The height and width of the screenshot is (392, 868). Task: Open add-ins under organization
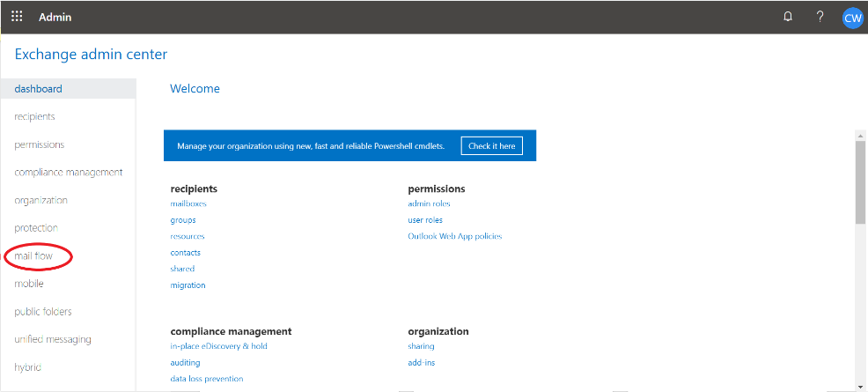[x=421, y=363]
